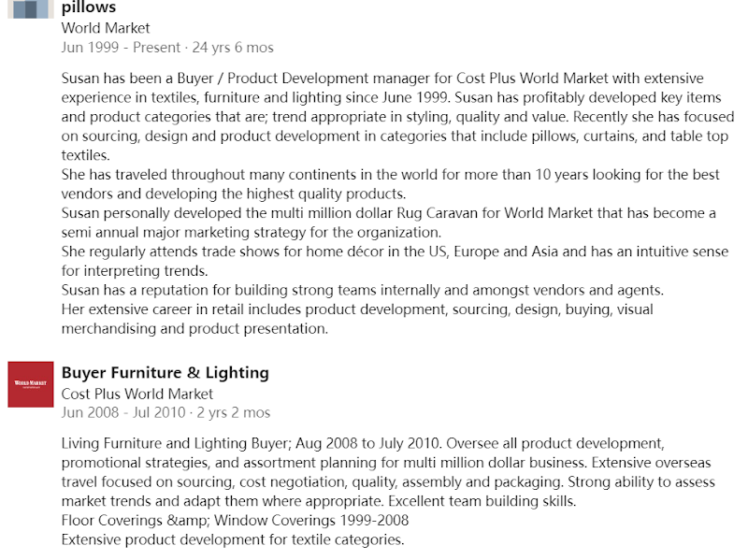Click the sentence about attending trade shows
Image resolution: width=748 pixels, height=560 pixels.
[395, 262]
